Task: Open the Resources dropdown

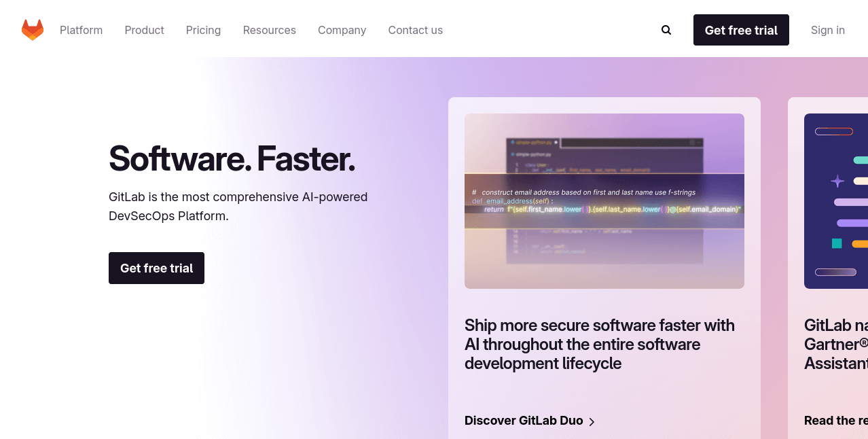Action: [269, 30]
